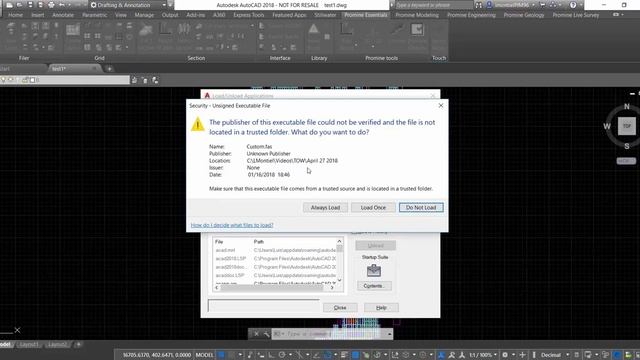Click the command line customize wrench icon
This screenshot has height=360, width=640.
pos(266,334)
